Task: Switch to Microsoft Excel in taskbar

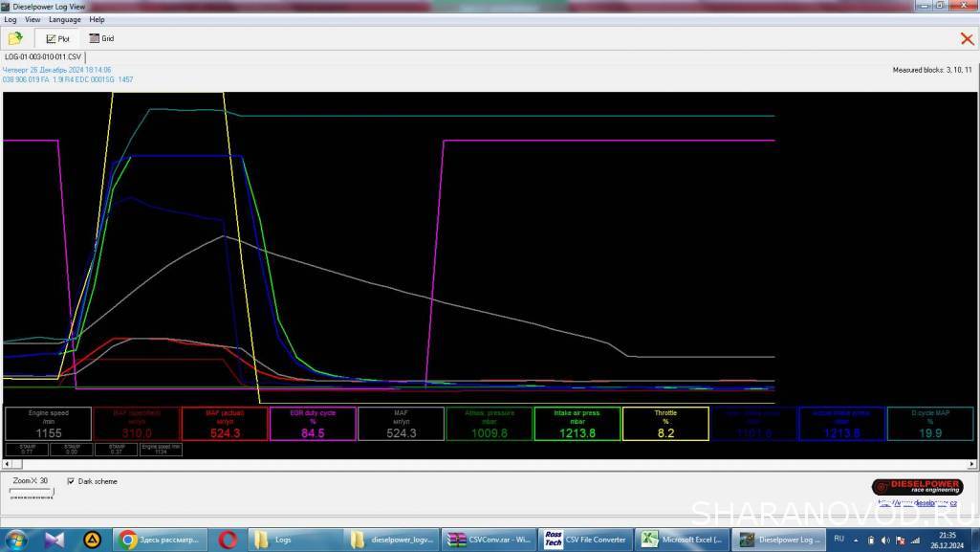Action: click(683, 540)
